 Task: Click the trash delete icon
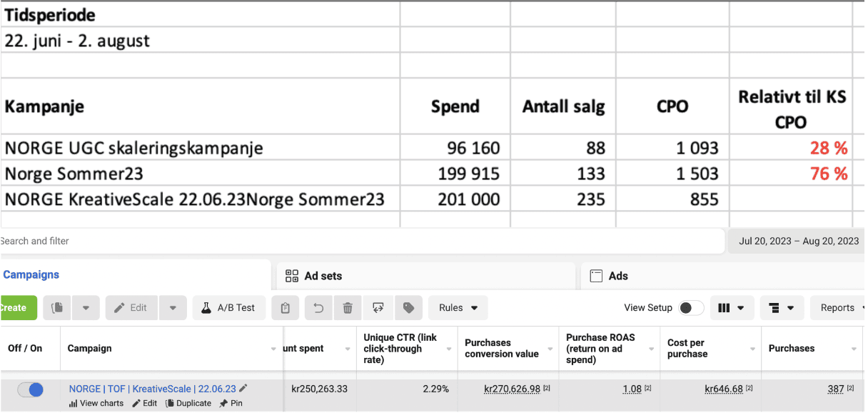click(348, 308)
